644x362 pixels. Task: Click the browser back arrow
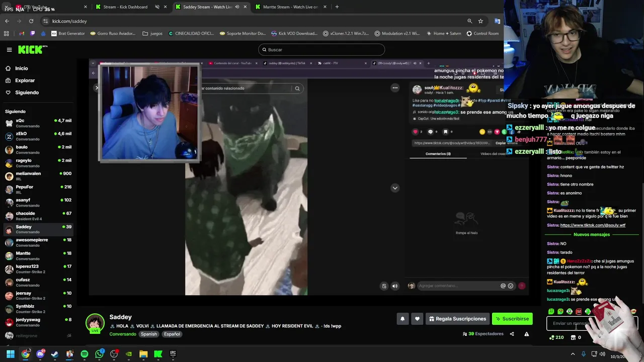click(x=7, y=21)
